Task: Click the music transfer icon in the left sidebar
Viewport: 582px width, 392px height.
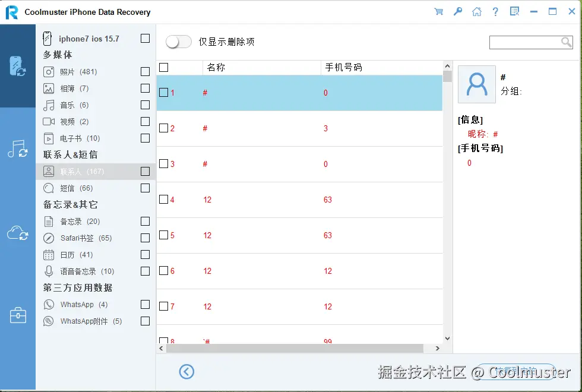Action: (x=18, y=148)
